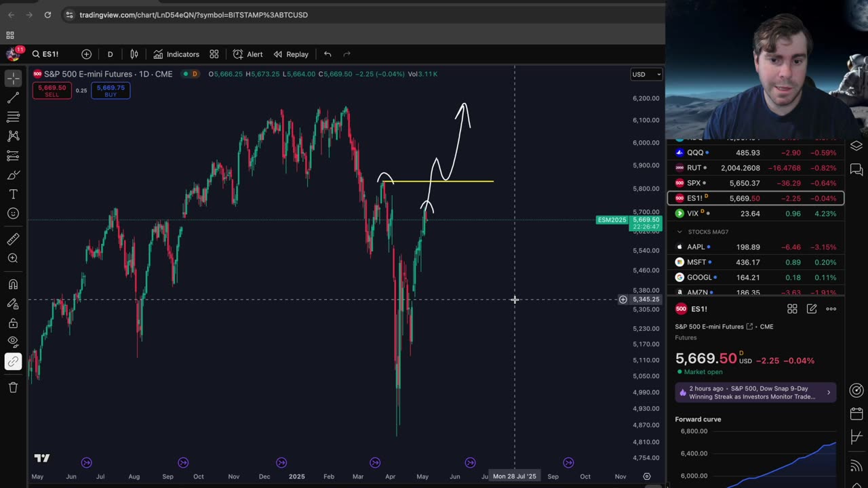This screenshot has height=488, width=868.
Task: Toggle stay in drawing mode
Action: pyautogui.click(x=13, y=304)
